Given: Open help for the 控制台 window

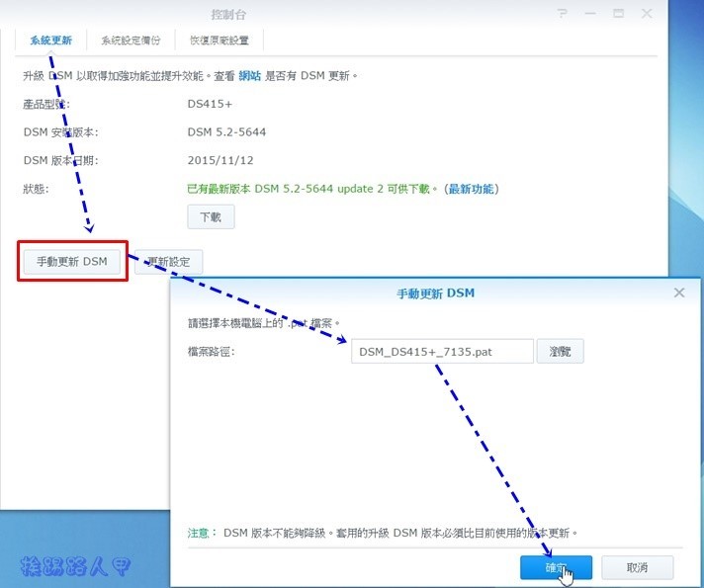Looking at the screenshot, I should tap(563, 14).
